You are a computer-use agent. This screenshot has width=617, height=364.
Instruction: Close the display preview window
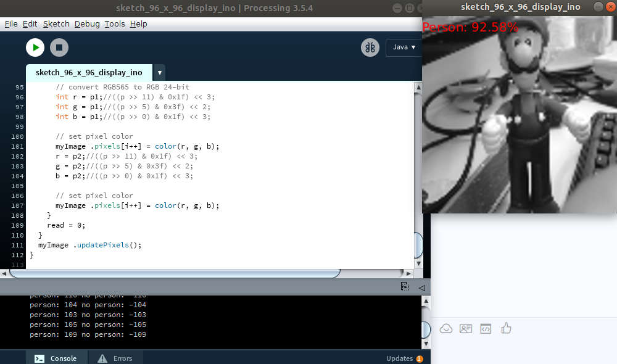coord(611,7)
